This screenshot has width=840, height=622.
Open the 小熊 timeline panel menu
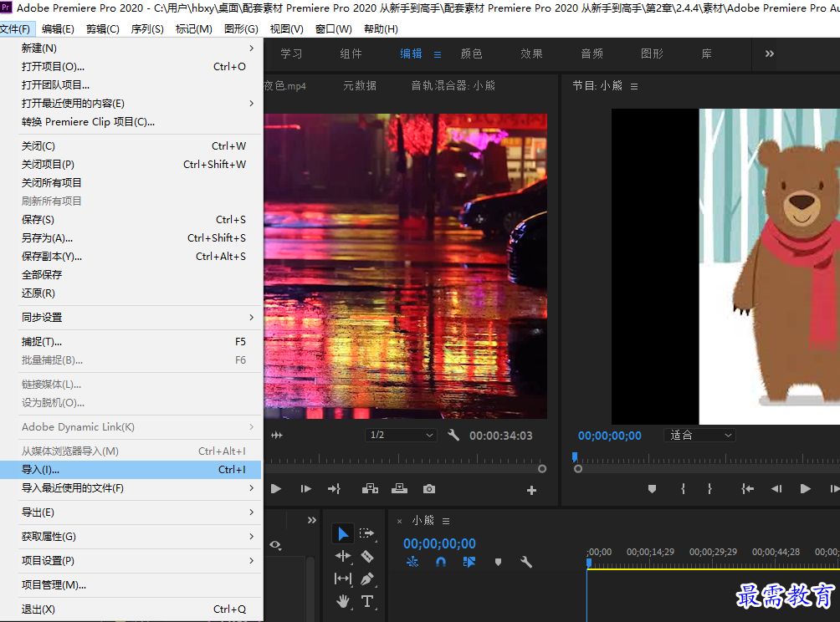(446, 521)
